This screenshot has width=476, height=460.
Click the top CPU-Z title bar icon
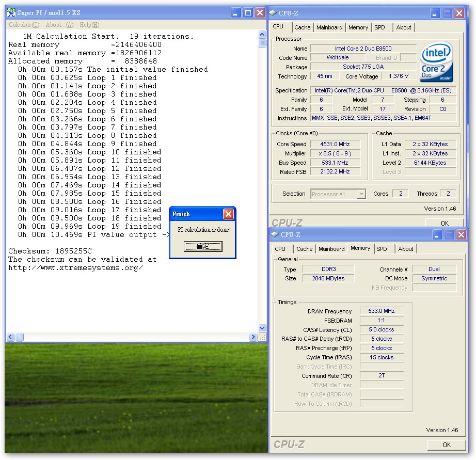[x=273, y=13]
